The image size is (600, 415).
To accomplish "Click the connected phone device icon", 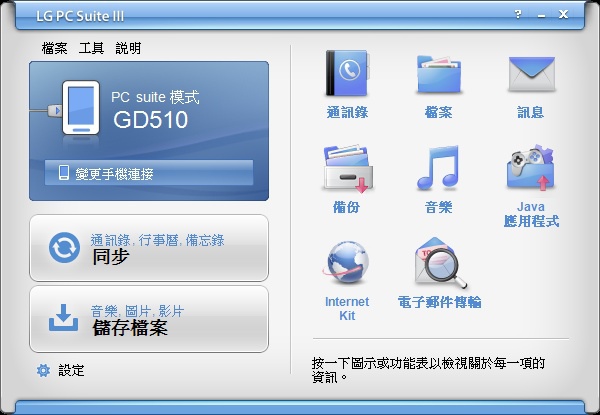I will pyautogui.click(x=81, y=108).
